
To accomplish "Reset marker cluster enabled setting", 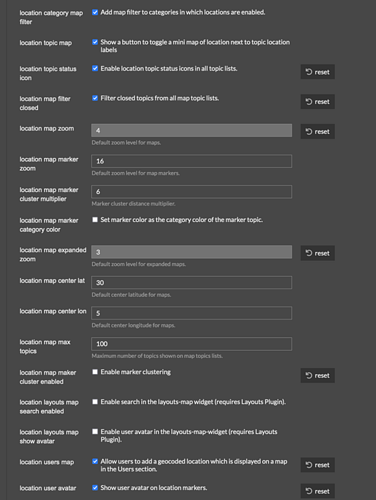I will [318, 376].
